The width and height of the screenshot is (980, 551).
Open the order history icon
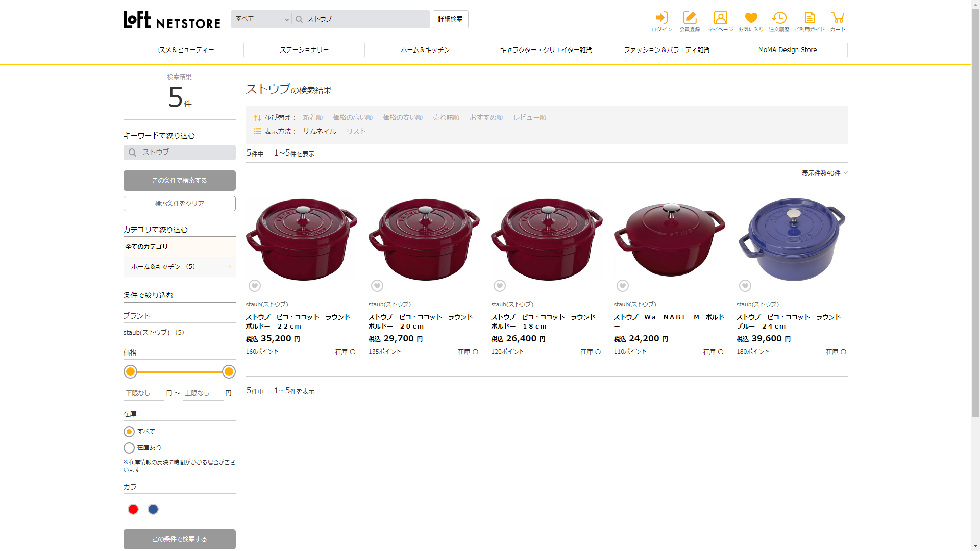(x=779, y=21)
